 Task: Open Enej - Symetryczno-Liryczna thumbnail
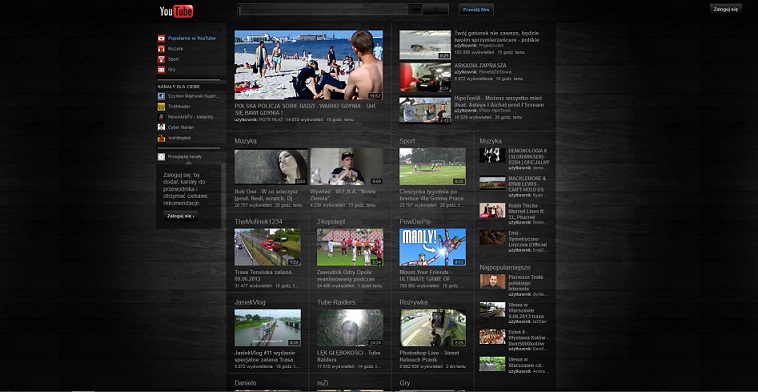492,238
